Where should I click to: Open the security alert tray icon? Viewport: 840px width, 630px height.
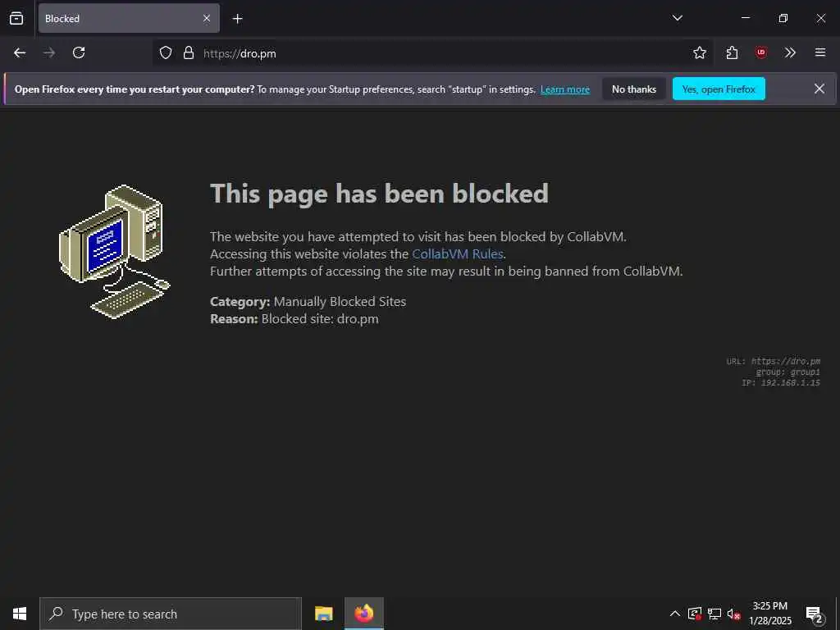pos(694,614)
